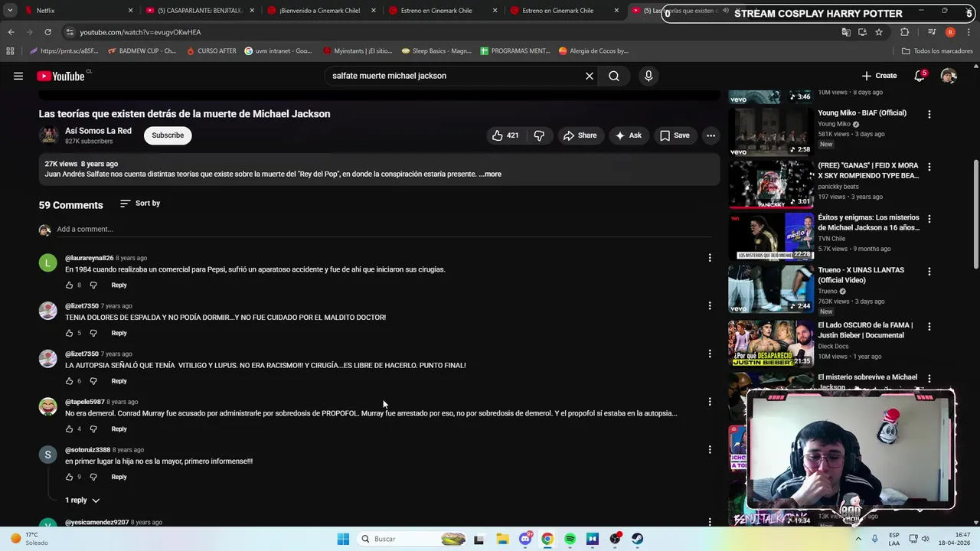
Task: Open the comments Sort by menu
Action: [x=140, y=204]
